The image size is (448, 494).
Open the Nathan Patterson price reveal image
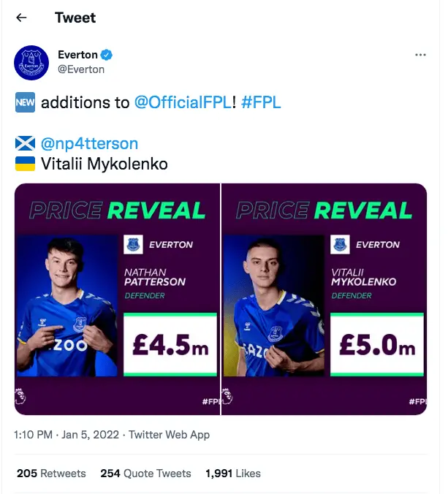(118, 299)
